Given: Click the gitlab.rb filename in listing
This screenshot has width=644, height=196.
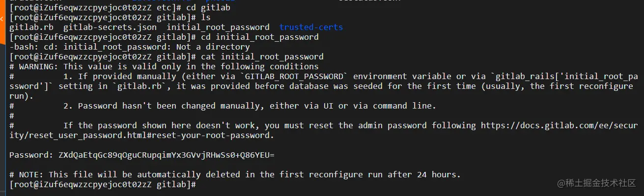Looking at the screenshot, I should (31, 28).
